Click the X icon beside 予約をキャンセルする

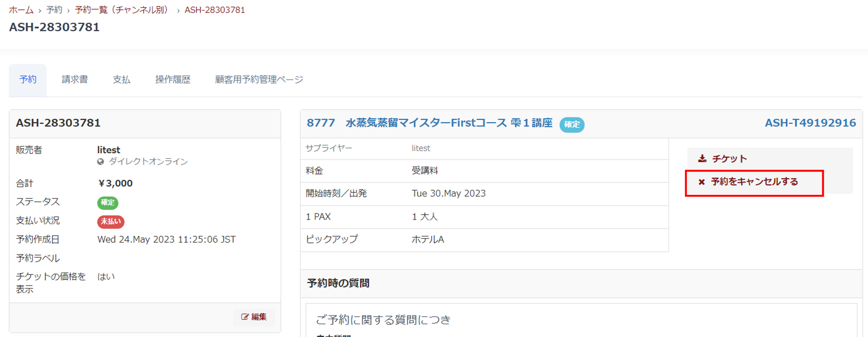pyautogui.click(x=702, y=182)
